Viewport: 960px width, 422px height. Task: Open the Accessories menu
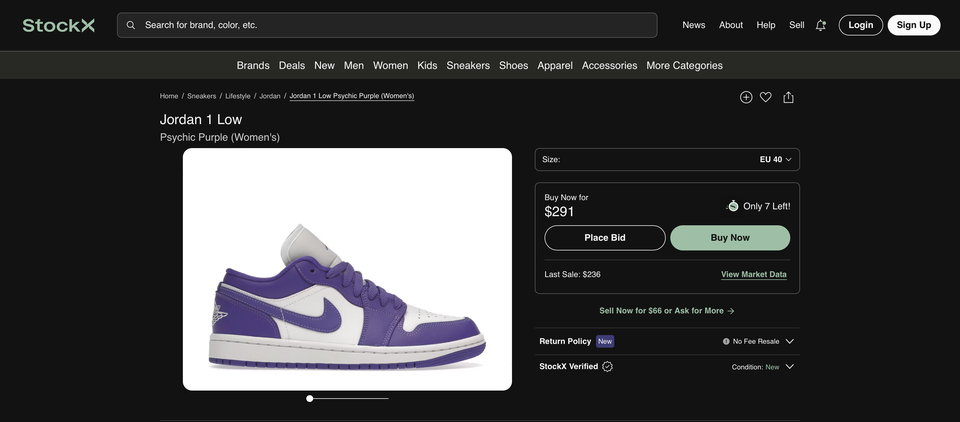pyautogui.click(x=610, y=66)
